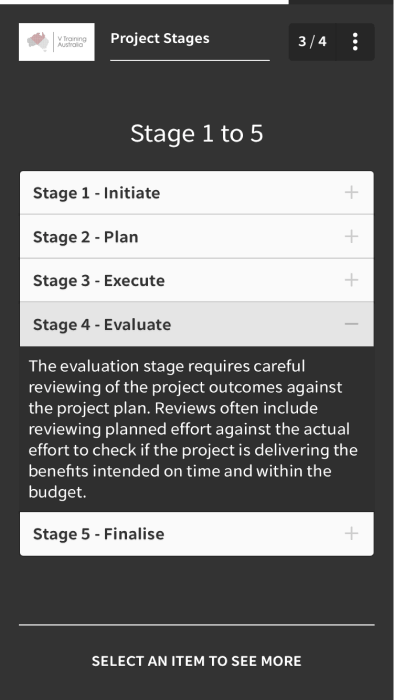Click the Stage 1 to 5 heading
Image resolution: width=394 pixels, height=700 pixels.
point(197,133)
